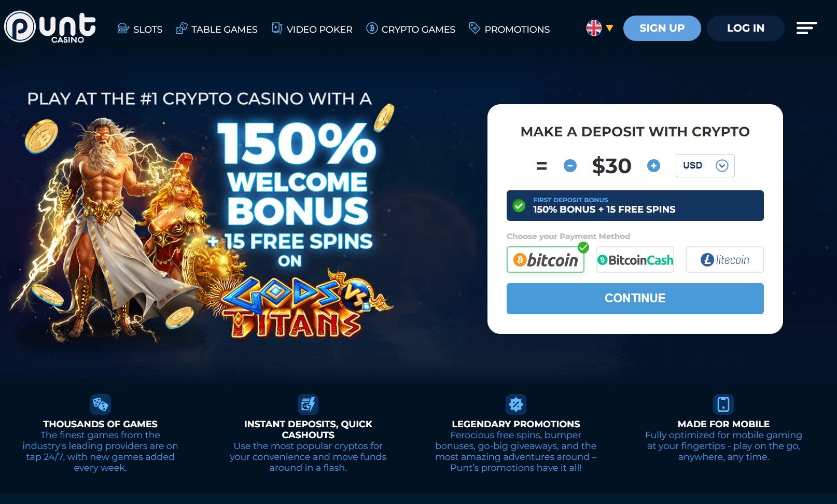The image size is (837, 504).
Task: Click the Continue button
Action: 635,299
